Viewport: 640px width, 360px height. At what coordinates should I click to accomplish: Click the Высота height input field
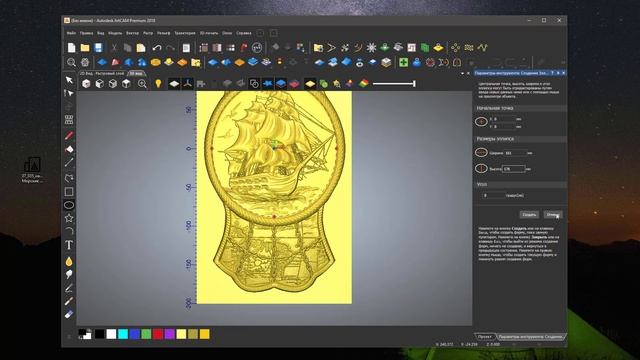(513, 169)
